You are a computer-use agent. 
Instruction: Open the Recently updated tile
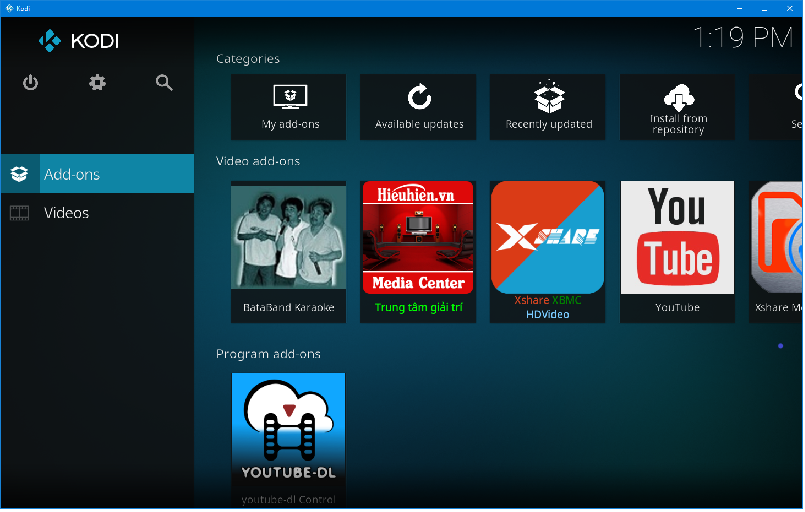click(x=548, y=106)
